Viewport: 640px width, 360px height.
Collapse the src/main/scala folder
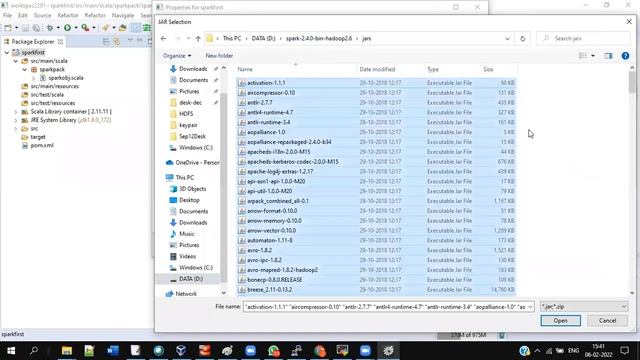pos(16,61)
